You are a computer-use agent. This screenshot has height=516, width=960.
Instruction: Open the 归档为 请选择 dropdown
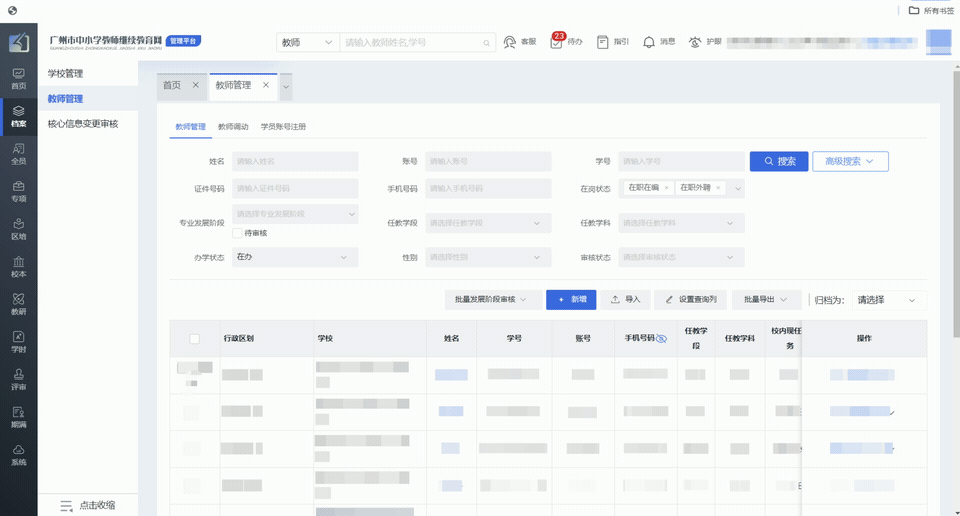[x=886, y=300]
